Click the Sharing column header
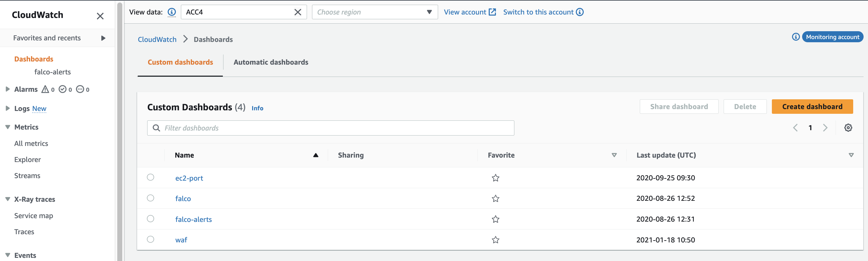Viewport: 868px width, 261px height. [351, 155]
